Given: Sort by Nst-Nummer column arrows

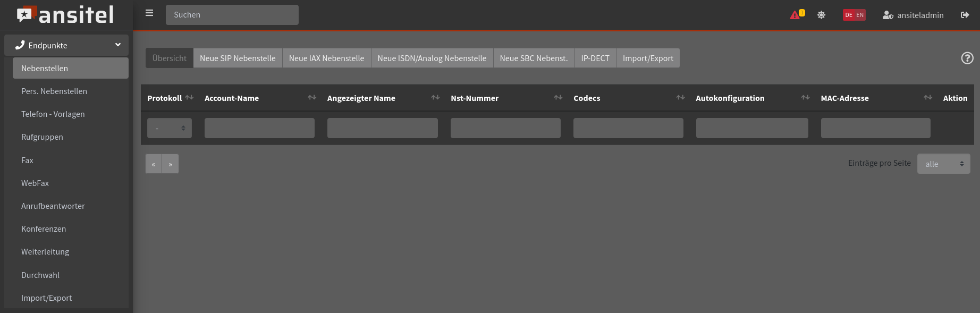Looking at the screenshot, I should (558, 98).
